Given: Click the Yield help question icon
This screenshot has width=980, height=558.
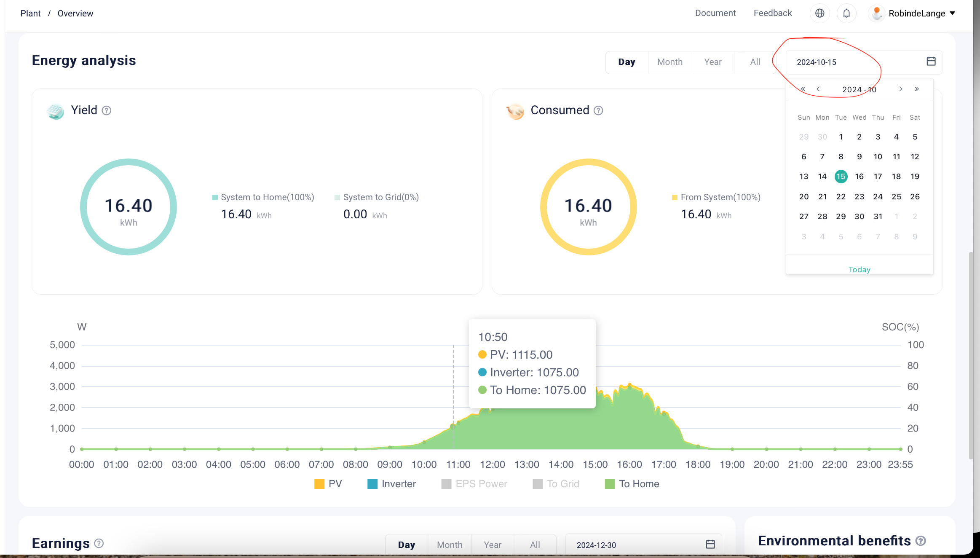Looking at the screenshot, I should tap(107, 110).
